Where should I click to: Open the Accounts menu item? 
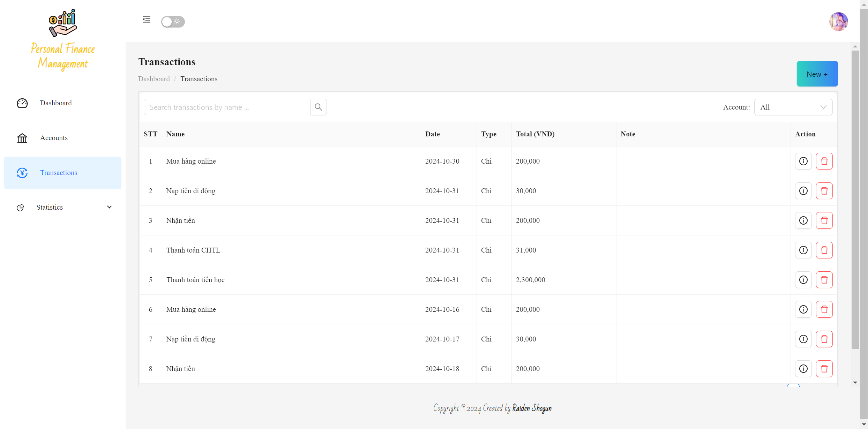click(x=54, y=138)
